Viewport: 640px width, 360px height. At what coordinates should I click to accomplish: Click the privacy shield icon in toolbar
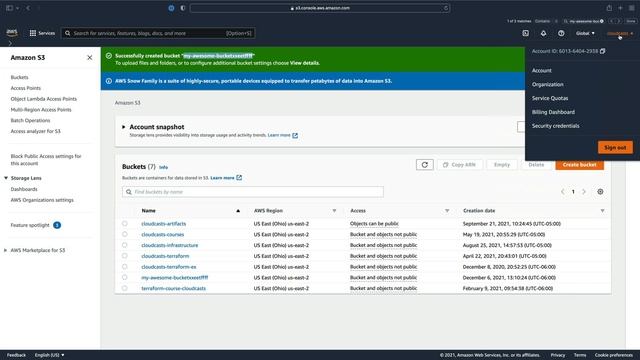(182, 8)
